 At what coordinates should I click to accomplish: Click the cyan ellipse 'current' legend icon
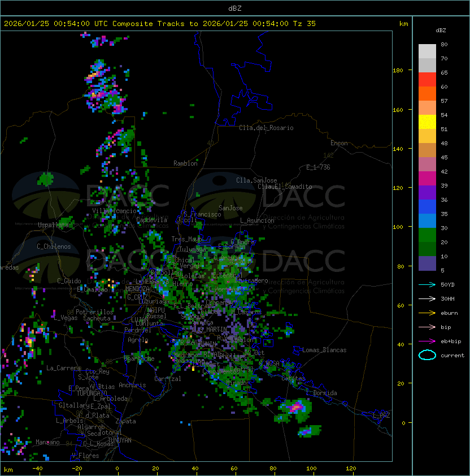pos(427,355)
